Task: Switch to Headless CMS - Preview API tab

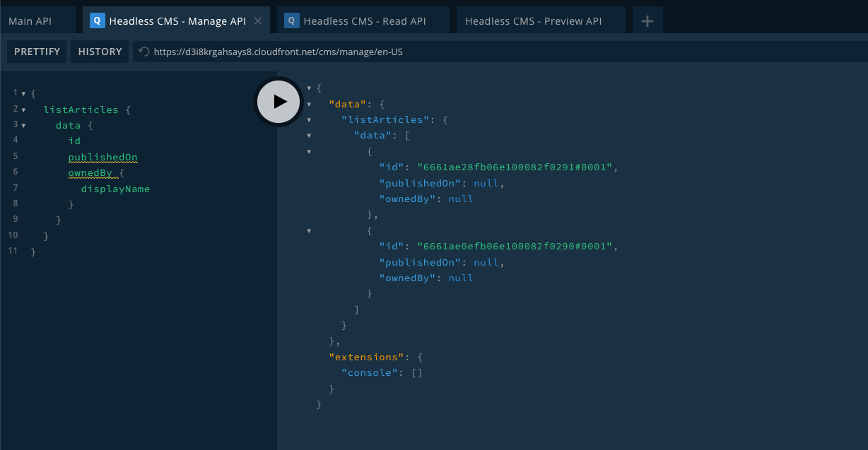Action: coord(533,21)
